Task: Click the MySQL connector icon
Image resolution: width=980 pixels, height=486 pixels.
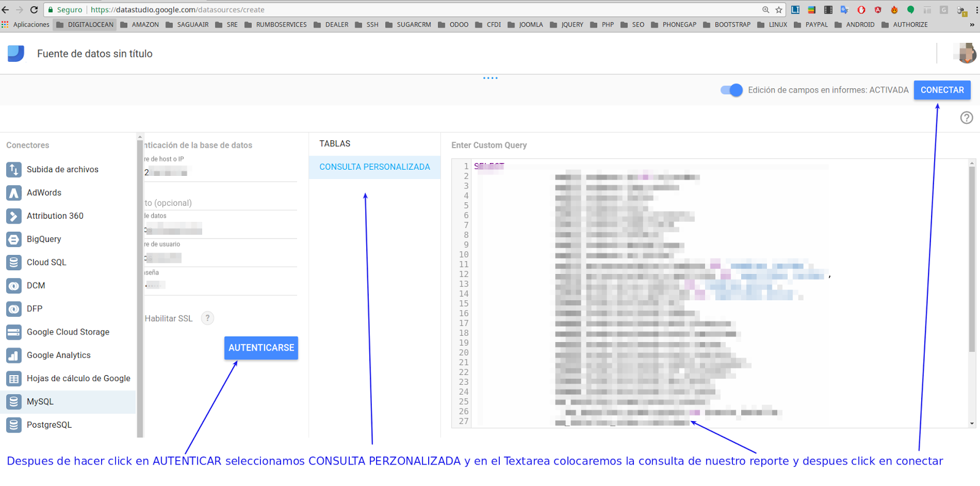Action: [13, 402]
